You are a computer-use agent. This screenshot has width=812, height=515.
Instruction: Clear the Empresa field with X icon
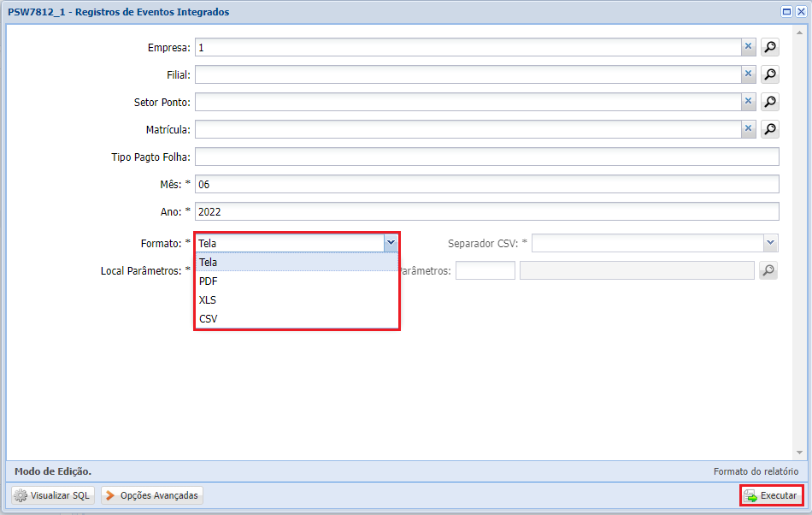point(748,48)
